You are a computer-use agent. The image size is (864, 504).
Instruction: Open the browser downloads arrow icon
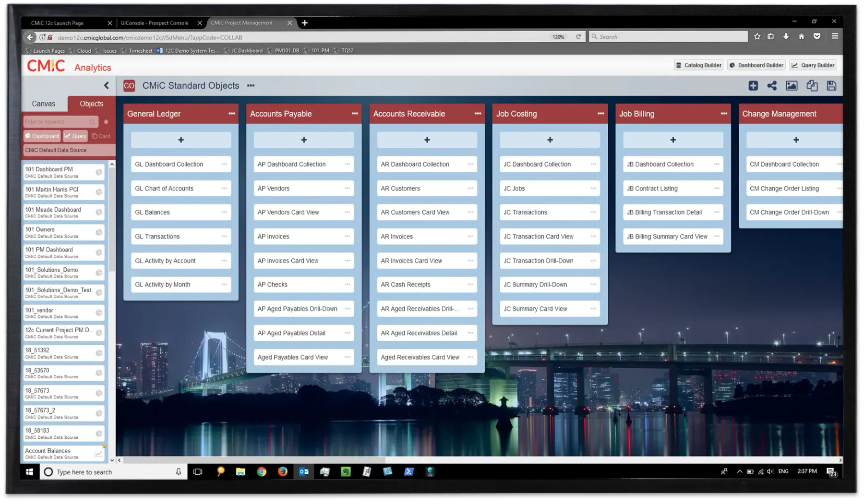[786, 36]
